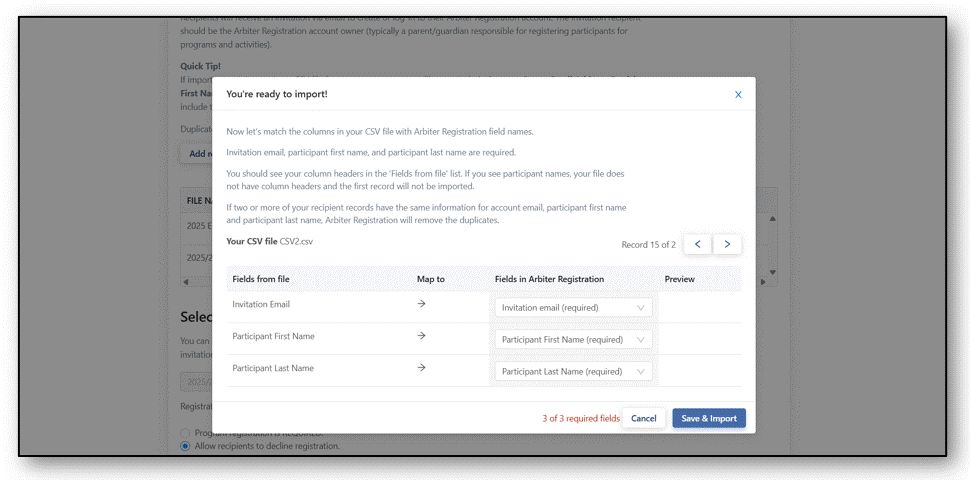Viewport: 970px width, 480px height.
Task: Click the file table's right scroll arrow
Action: tap(762, 282)
